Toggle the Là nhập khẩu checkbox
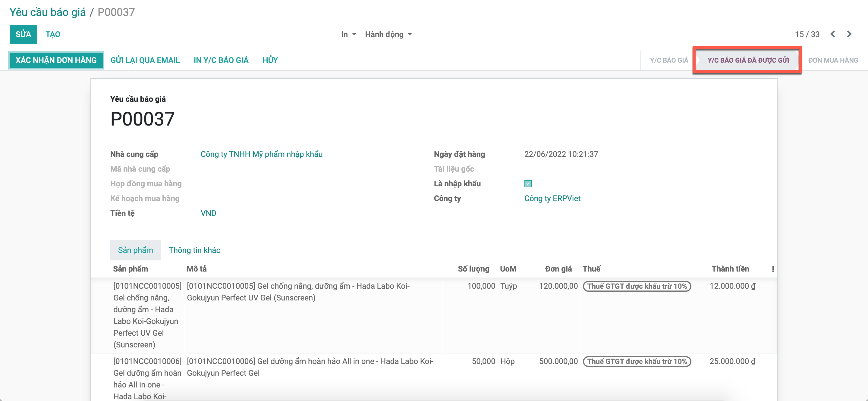The height and width of the screenshot is (401, 868). click(528, 184)
